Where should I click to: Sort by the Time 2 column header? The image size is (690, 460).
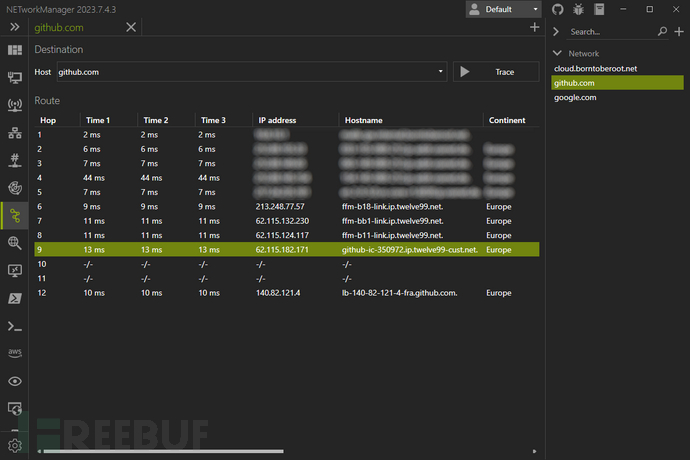156,120
